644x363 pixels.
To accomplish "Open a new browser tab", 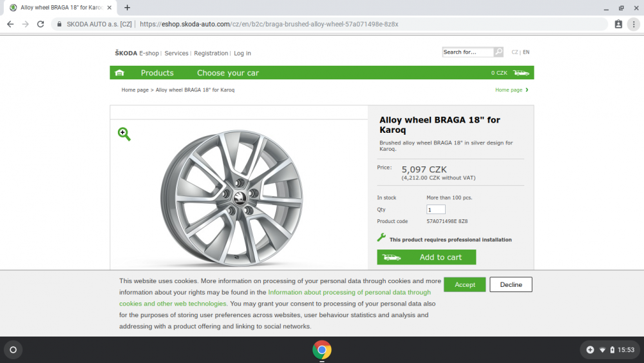I will pos(128,7).
